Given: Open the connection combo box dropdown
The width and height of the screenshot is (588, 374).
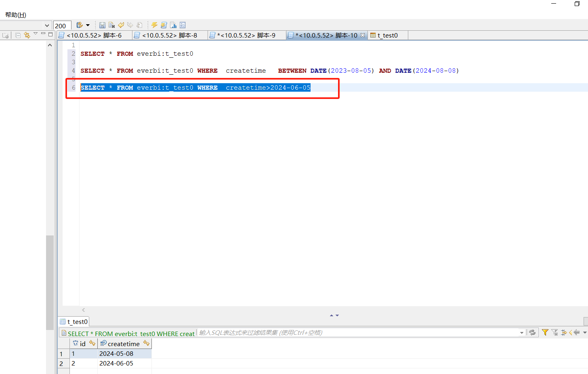Looking at the screenshot, I should point(47,25).
